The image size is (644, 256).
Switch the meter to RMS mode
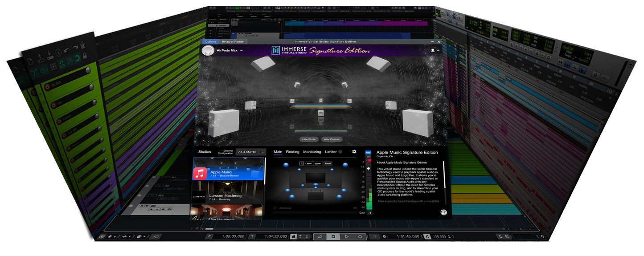point(368,153)
